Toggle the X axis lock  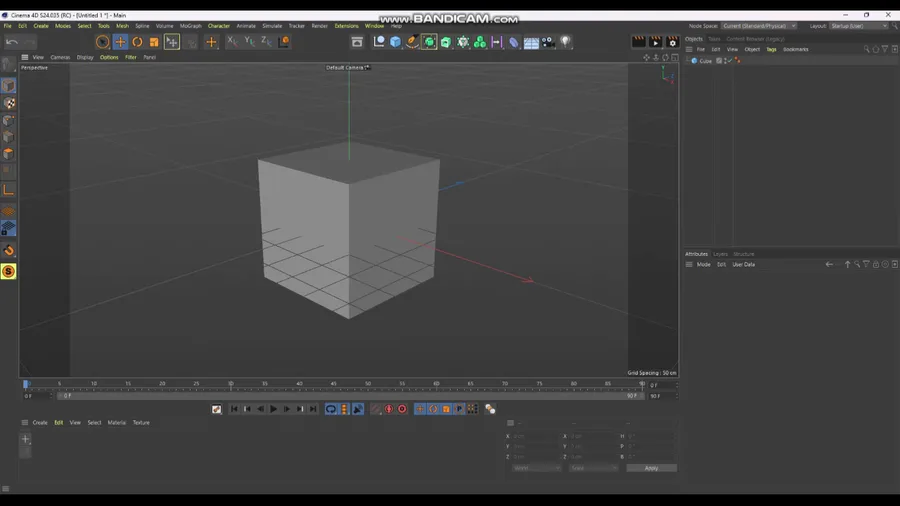(232, 41)
